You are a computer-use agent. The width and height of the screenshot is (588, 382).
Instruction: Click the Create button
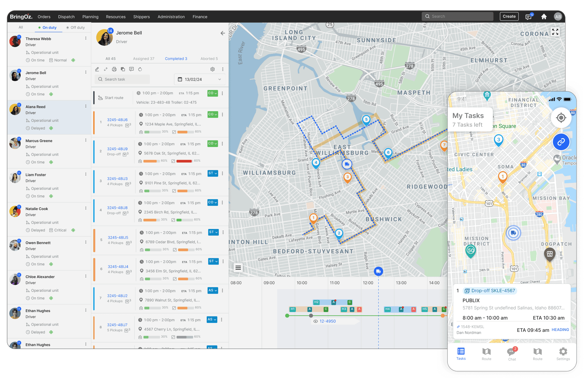(x=509, y=16)
